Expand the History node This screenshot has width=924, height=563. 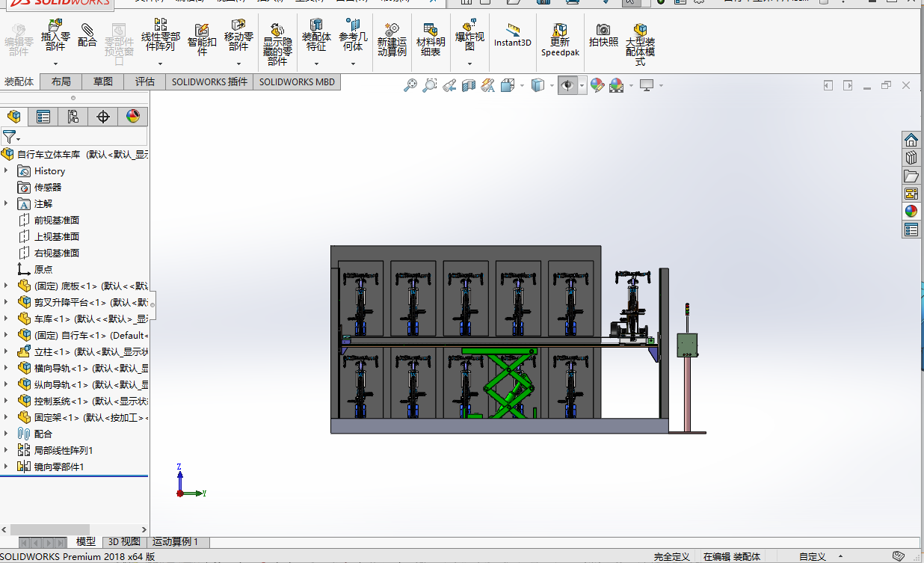pos(6,171)
